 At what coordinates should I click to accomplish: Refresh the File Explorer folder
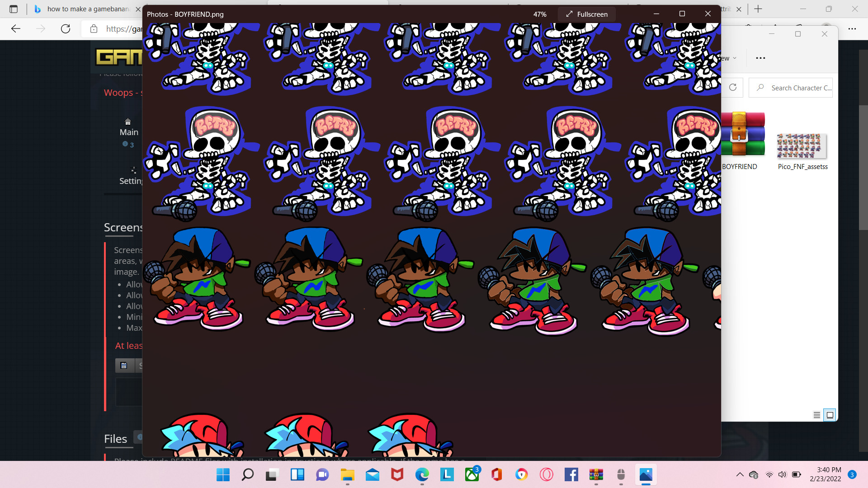[x=733, y=88]
